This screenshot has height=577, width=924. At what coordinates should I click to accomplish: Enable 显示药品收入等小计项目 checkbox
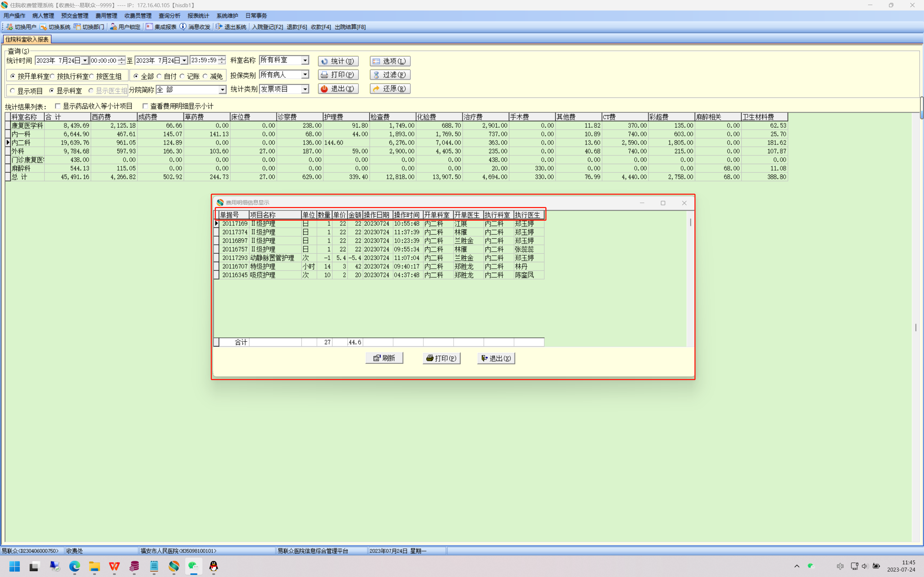point(58,106)
